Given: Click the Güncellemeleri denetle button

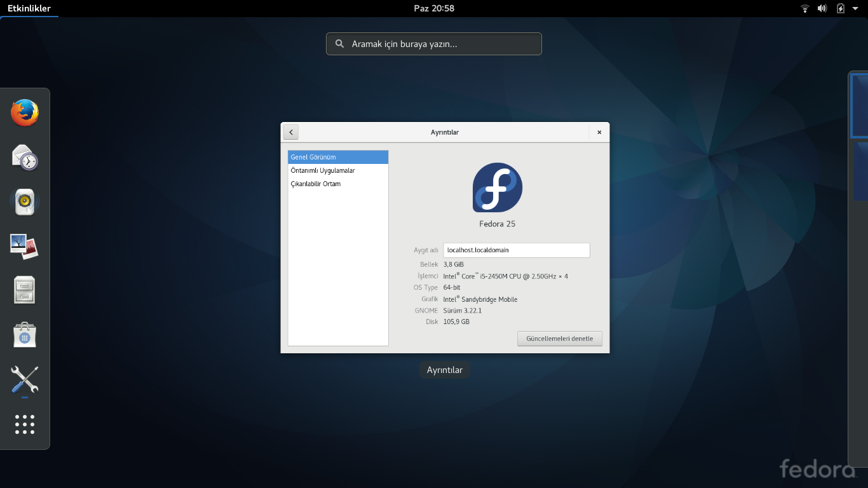Looking at the screenshot, I should (x=560, y=339).
